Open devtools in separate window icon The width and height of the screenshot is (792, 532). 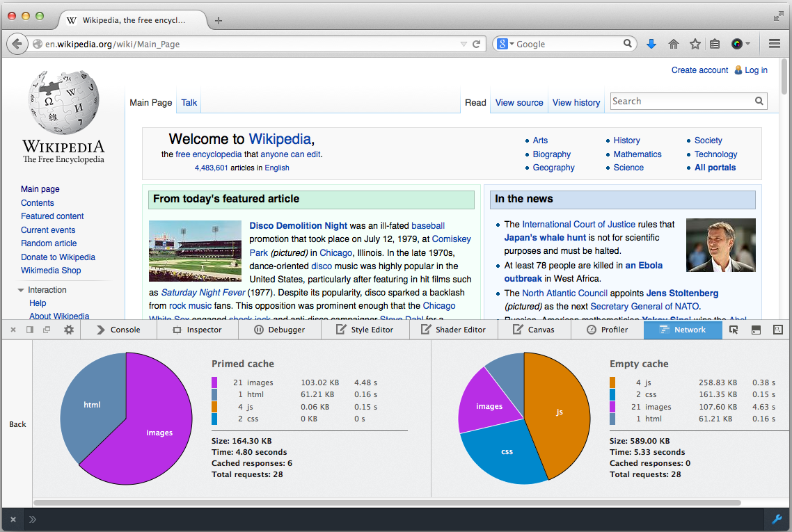[x=47, y=330]
